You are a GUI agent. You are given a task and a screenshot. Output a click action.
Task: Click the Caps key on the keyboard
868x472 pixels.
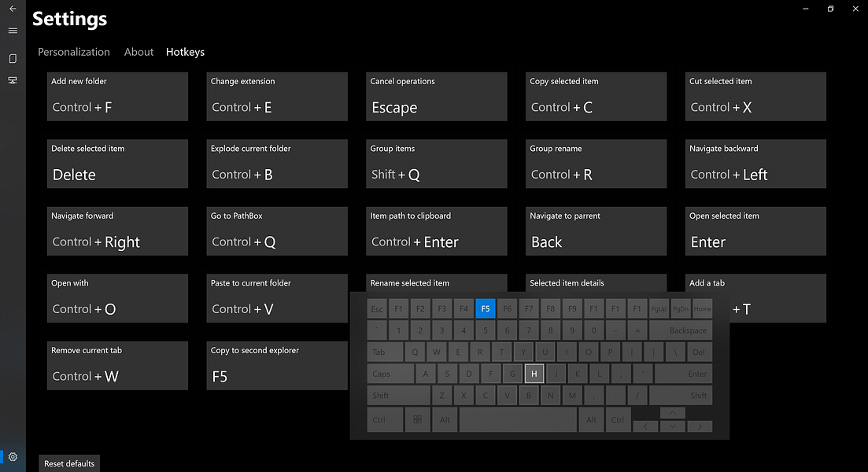(390, 374)
